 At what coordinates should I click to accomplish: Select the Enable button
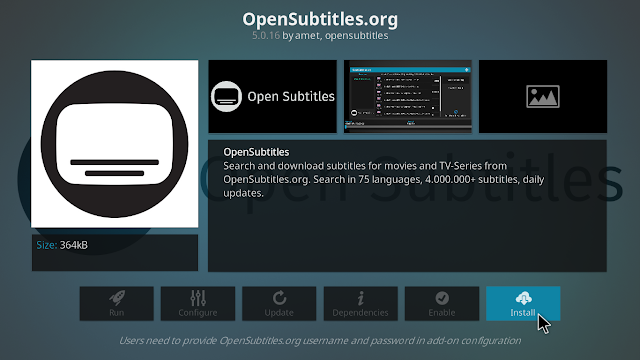coord(442,303)
